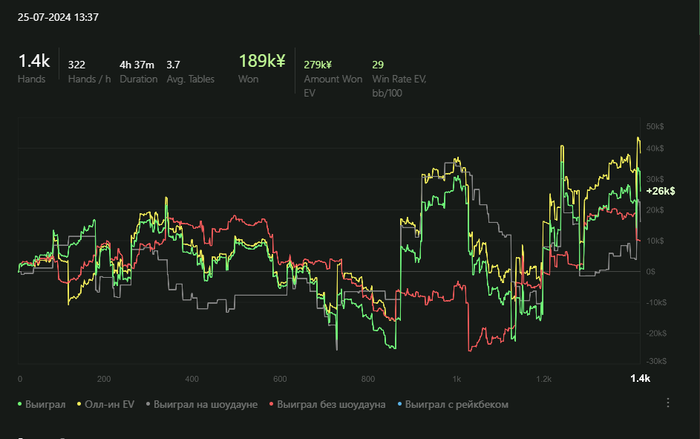Click the Avg. Tables caption
The image size is (700, 439).
[x=190, y=79]
